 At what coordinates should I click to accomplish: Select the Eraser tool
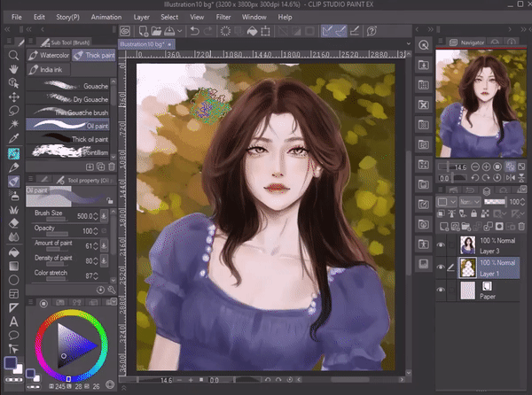point(14,223)
